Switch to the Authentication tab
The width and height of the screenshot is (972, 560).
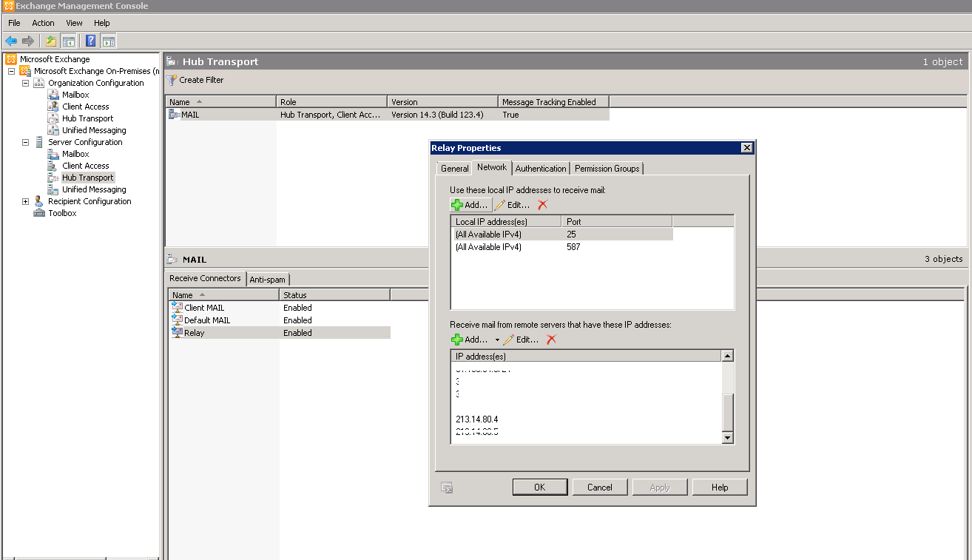click(x=541, y=169)
